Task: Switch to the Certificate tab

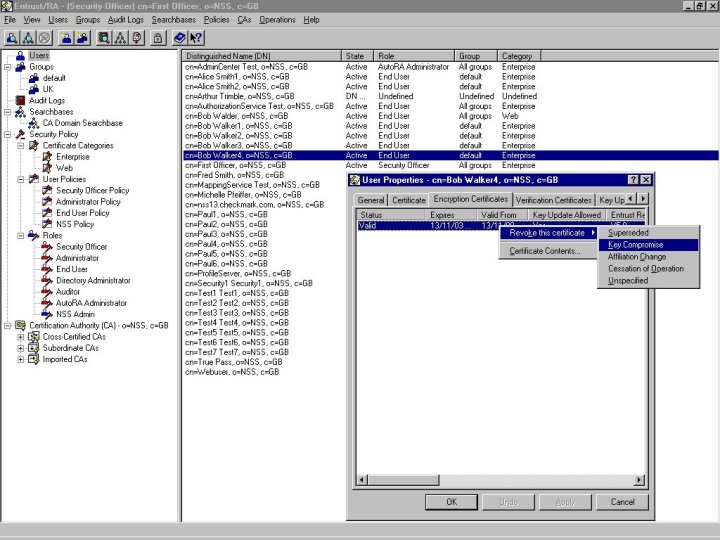Action: [x=409, y=200]
